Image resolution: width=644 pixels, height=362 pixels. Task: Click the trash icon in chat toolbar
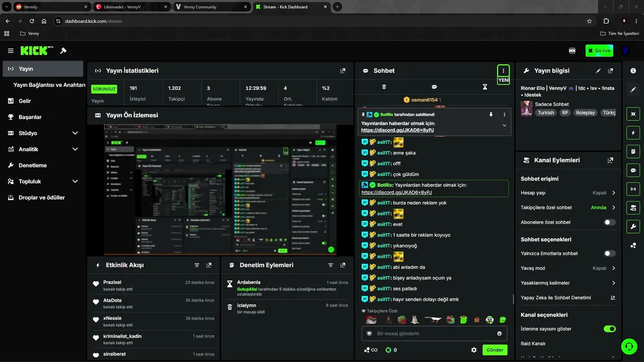tap(384, 87)
